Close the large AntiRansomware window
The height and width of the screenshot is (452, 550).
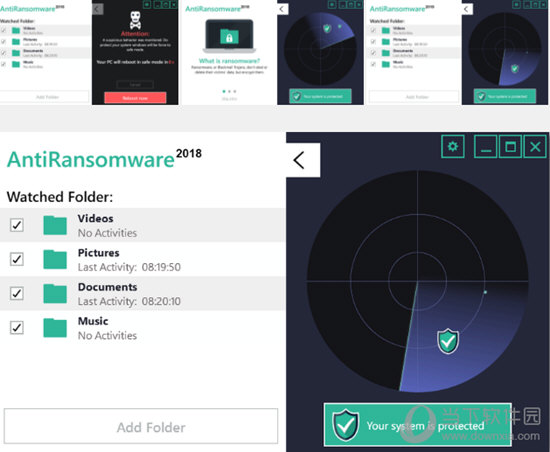535,146
